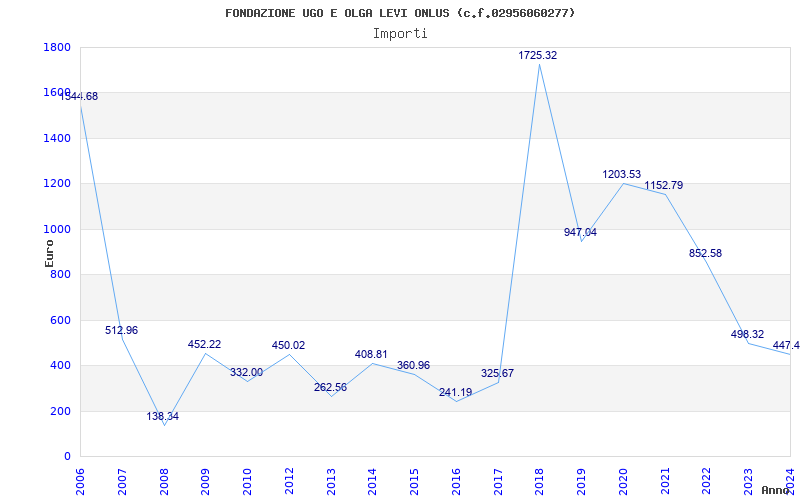Select the 360.96 data label

pos(413,365)
